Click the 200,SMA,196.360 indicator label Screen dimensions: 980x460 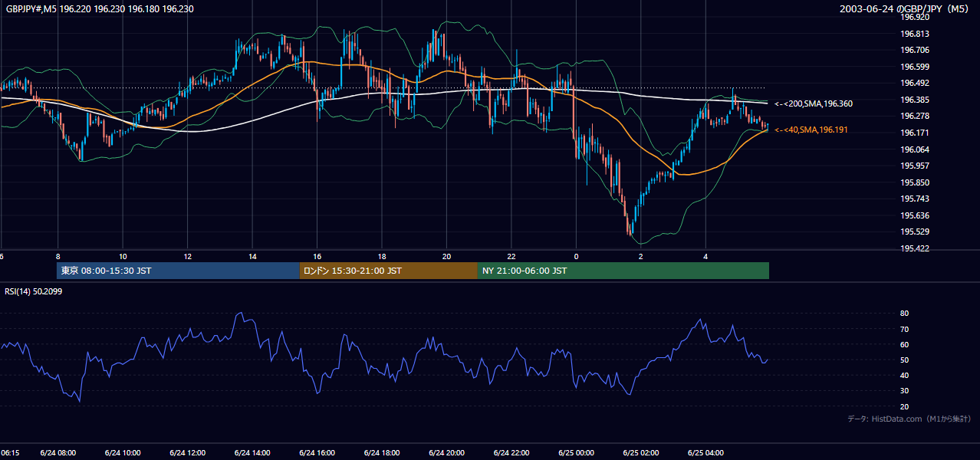click(814, 103)
